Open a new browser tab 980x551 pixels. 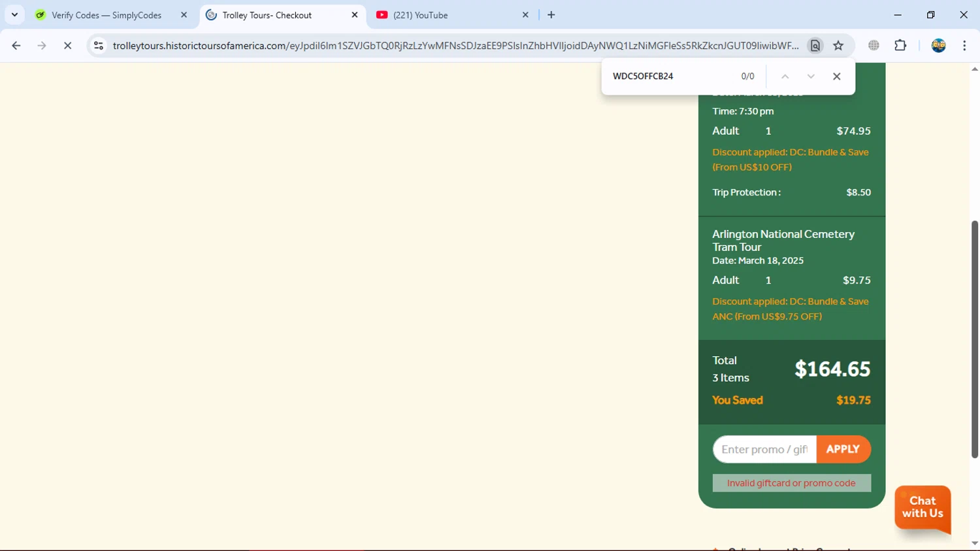pos(551,15)
